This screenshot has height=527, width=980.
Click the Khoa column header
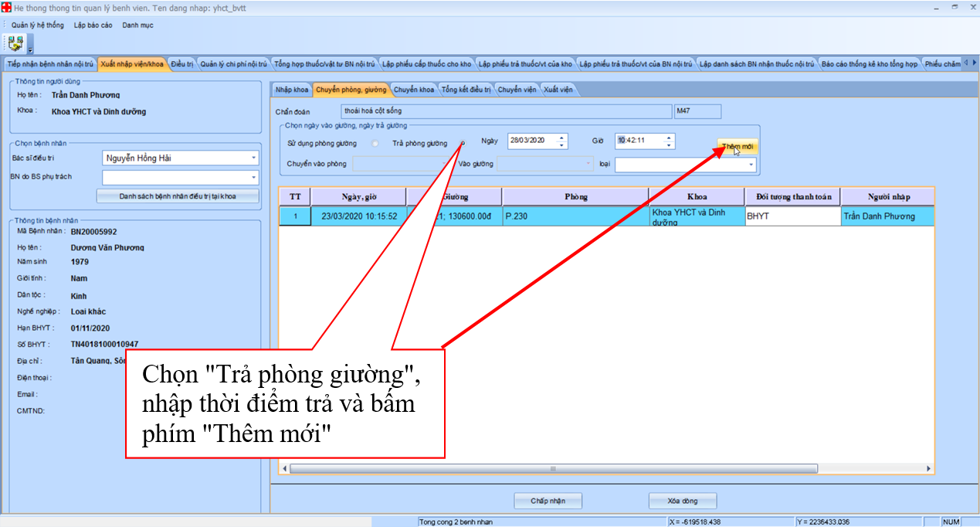coord(697,196)
